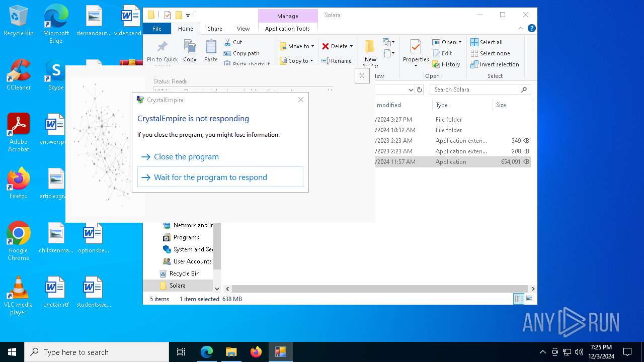644x362 pixels.
Task: Select the 349 KB Application extension row
Action: click(453, 141)
